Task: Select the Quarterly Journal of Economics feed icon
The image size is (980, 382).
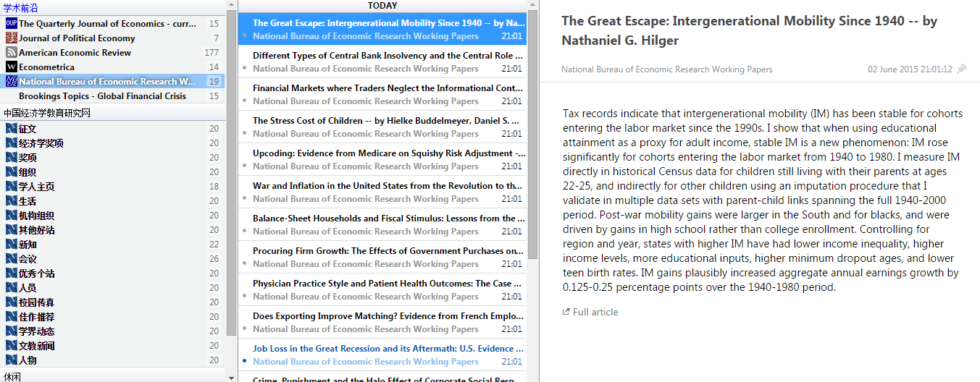Action: 11,24
